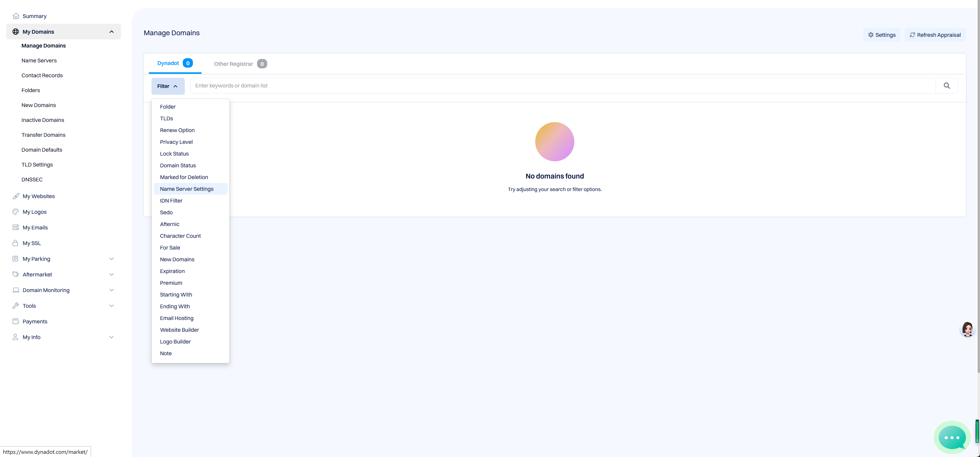The height and width of the screenshot is (457, 980).
Task: Open the Settings button
Action: point(881,35)
